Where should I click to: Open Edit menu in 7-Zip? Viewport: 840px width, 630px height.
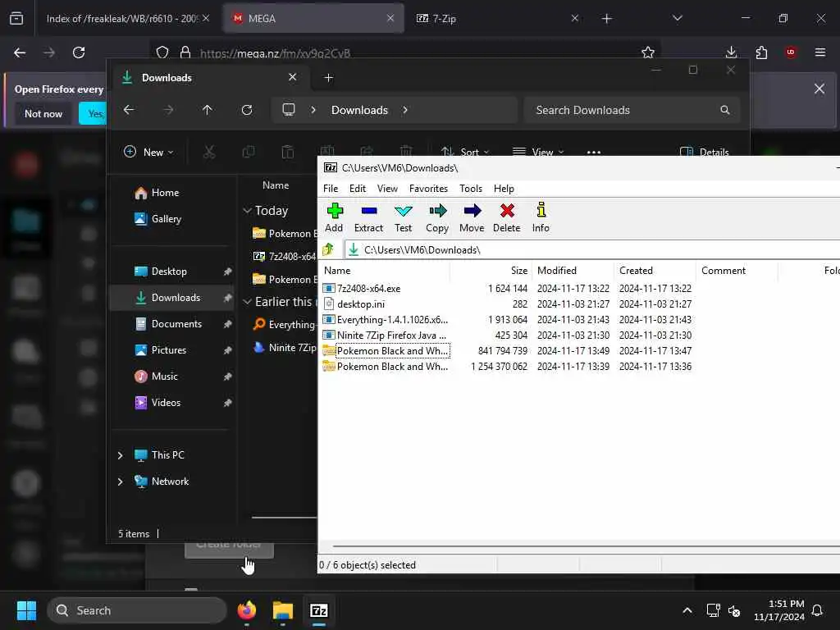point(358,189)
